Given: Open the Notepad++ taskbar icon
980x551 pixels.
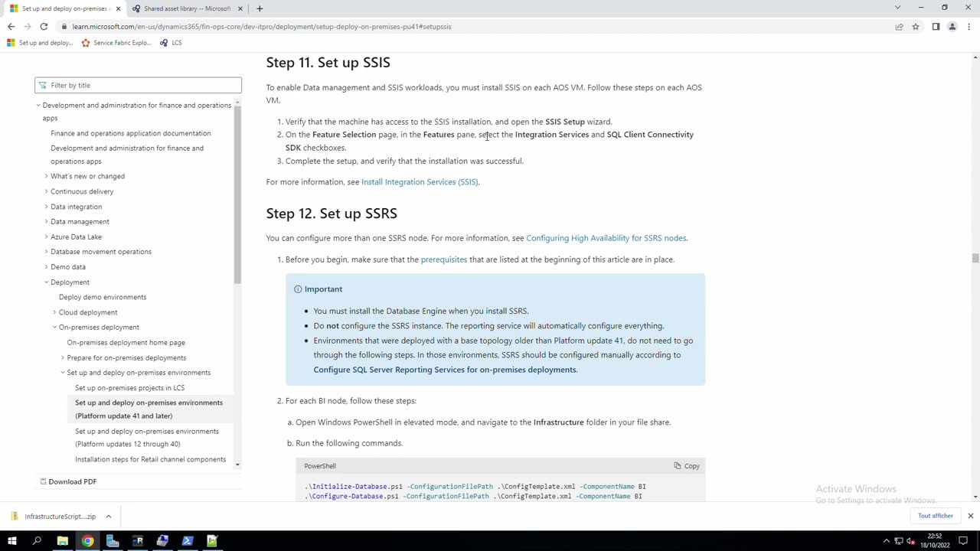Looking at the screenshot, I should click(212, 541).
